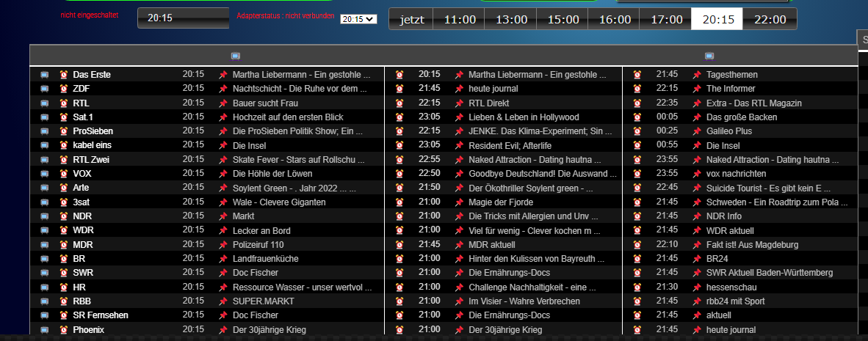This screenshot has height=341, width=868.
Task: Select the 16:00 time tab
Action: pyautogui.click(x=615, y=19)
